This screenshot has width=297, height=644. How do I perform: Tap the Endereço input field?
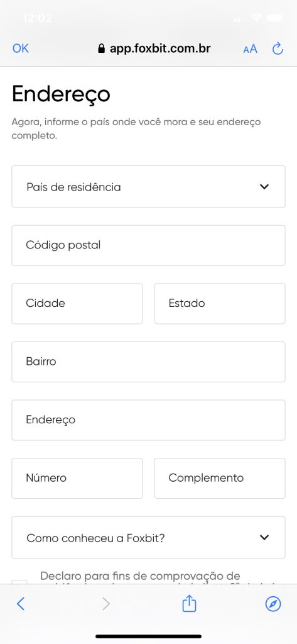point(148,420)
